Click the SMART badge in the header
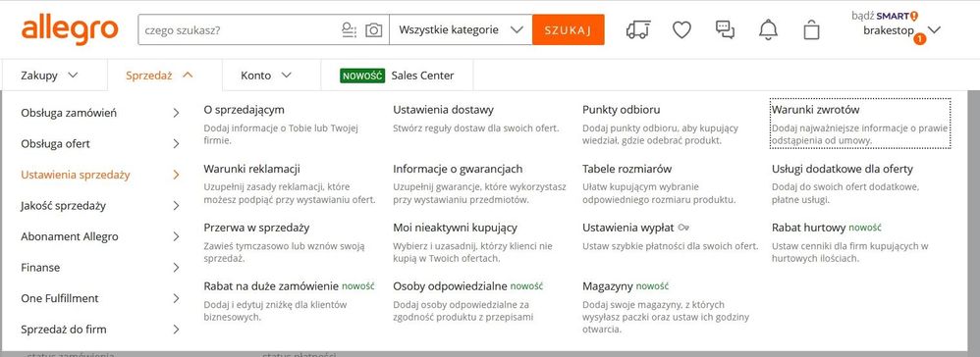The height and width of the screenshot is (357, 980). (897, 16)
